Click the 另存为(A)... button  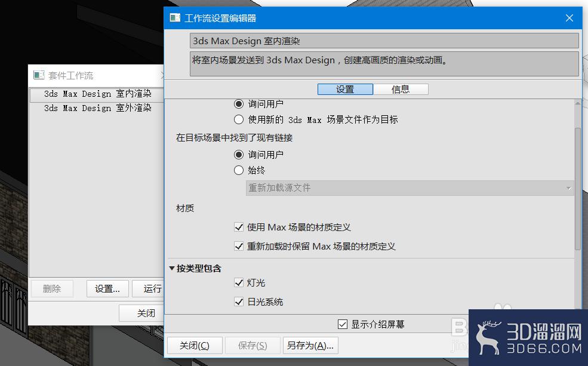click(x=310, y=345)
